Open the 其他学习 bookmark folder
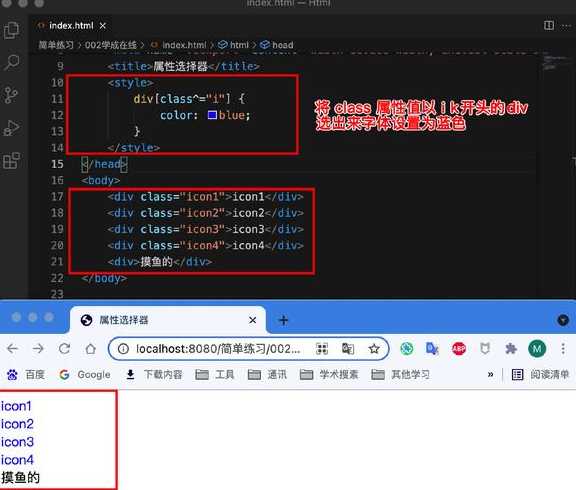Viewport: 576px width, 490px height. click(x=400, y=375)
